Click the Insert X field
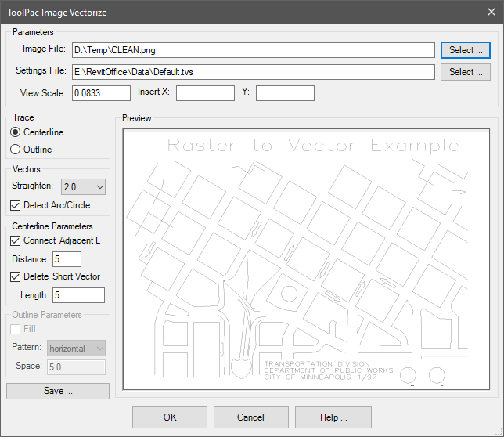Image resolution: width=504 pixels, height=437 pixels. (205, 93)
